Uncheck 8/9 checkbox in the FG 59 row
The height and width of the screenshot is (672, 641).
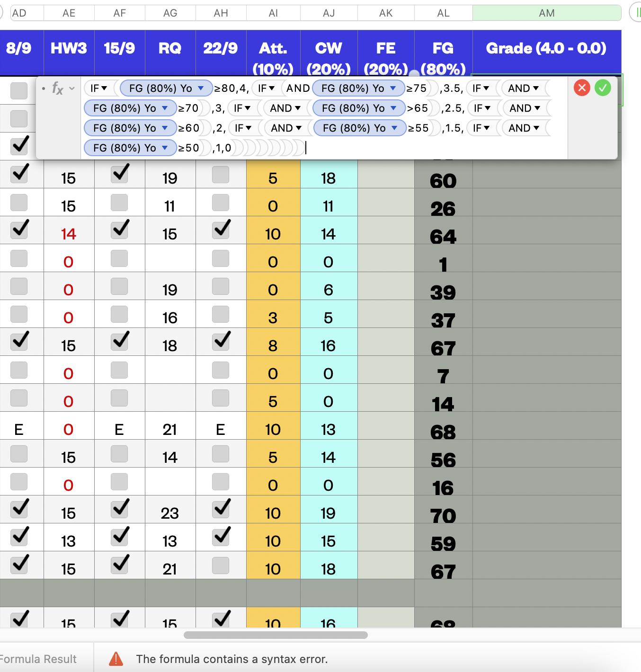click(19, 537)
